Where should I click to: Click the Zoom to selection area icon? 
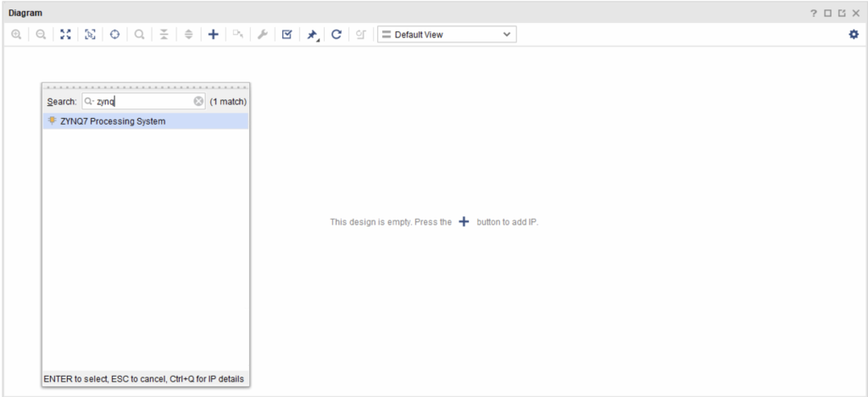(x=90, y=35)
